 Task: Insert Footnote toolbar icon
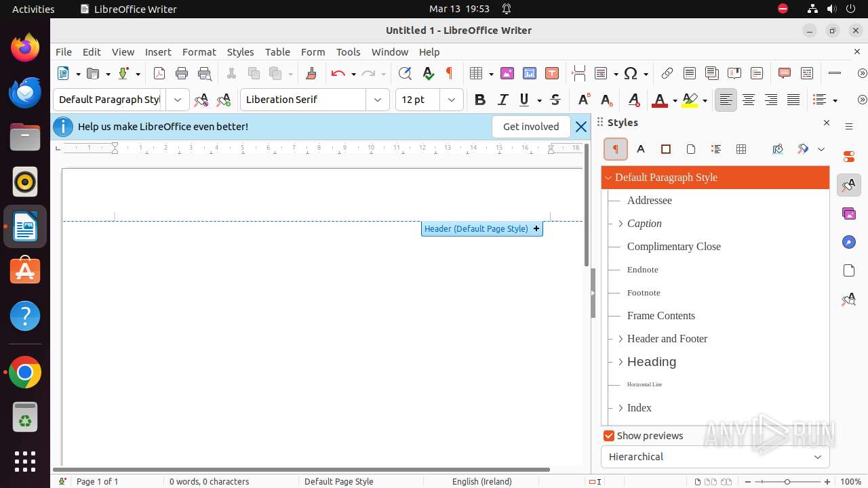coord(690,73)
